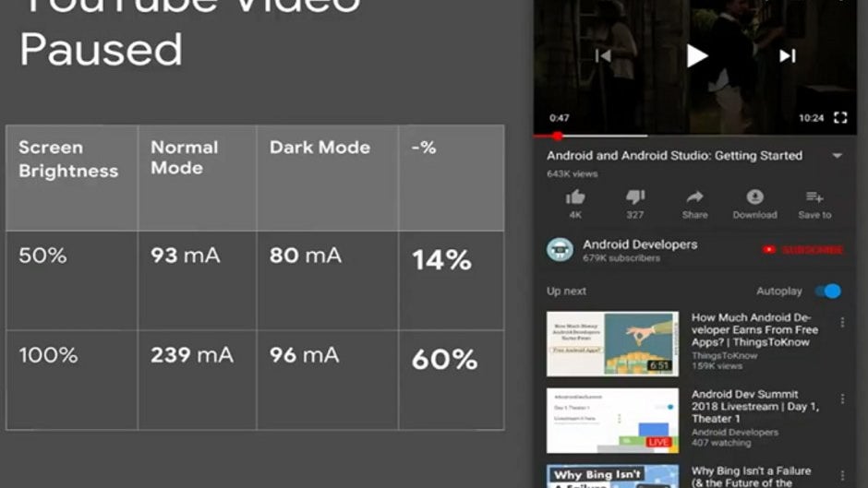
Task: Open options menu for ThingsToKnow video
Action: (x=842, y=323)
